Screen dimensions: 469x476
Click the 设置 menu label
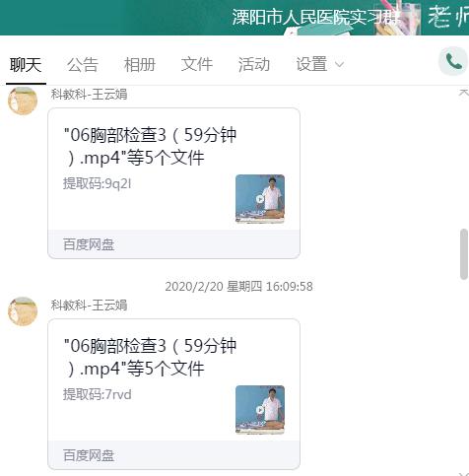311,64
